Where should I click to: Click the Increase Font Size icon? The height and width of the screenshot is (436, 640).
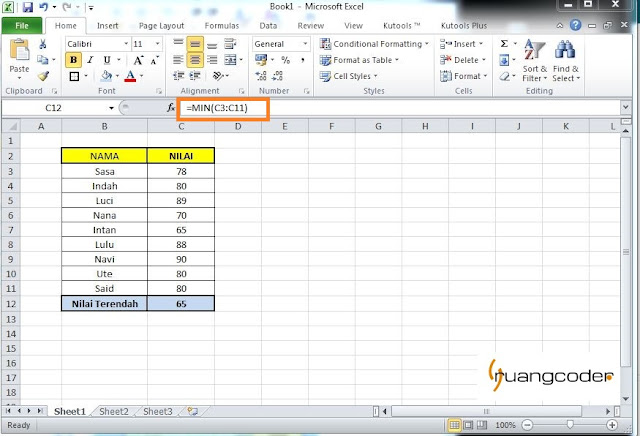click(138, 60)
